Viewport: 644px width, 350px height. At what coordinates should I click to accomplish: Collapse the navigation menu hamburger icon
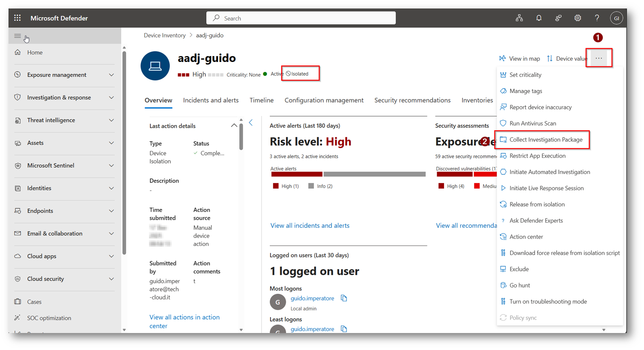[x=17, y=36]
